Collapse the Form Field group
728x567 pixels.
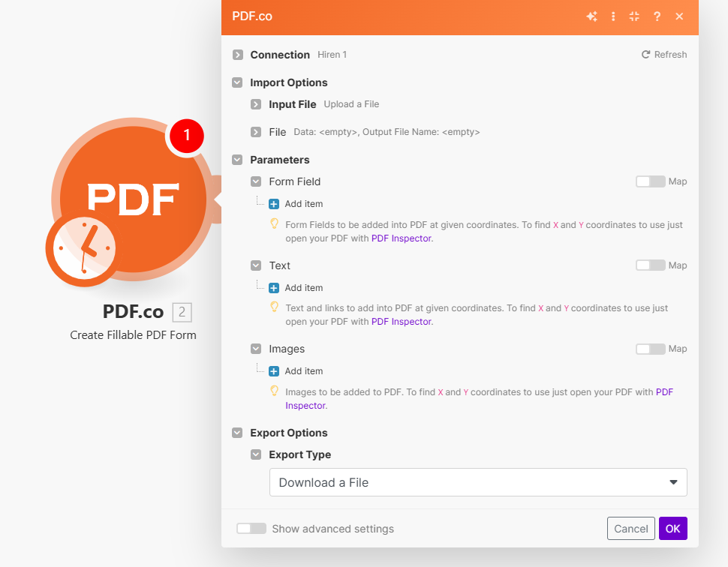pyautogui.click(x=256, y=181)
